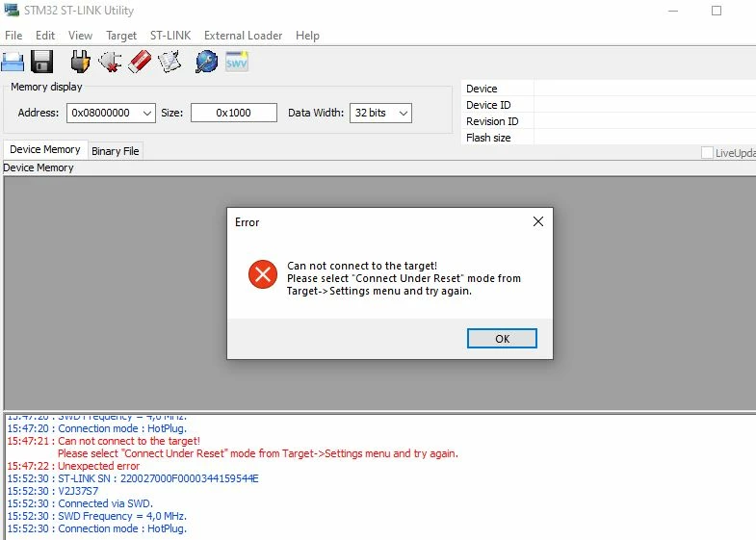
Task: Expand the Address dropdown arrow
Action: pyautogui.click(x=147, y=114)
